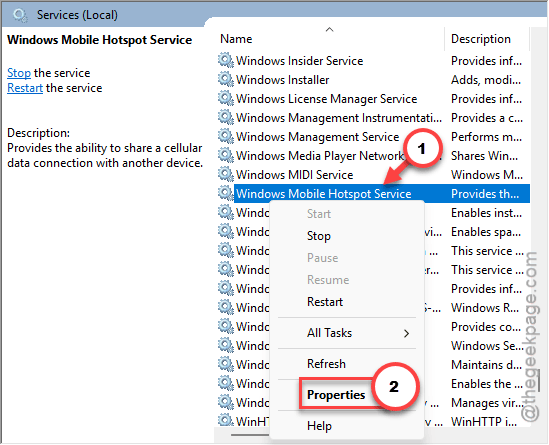Viewport: 549px width, 445px height.
Task: Click the gear icon beside Windows Mobile Hotspot Service
Action: [225, 193]
